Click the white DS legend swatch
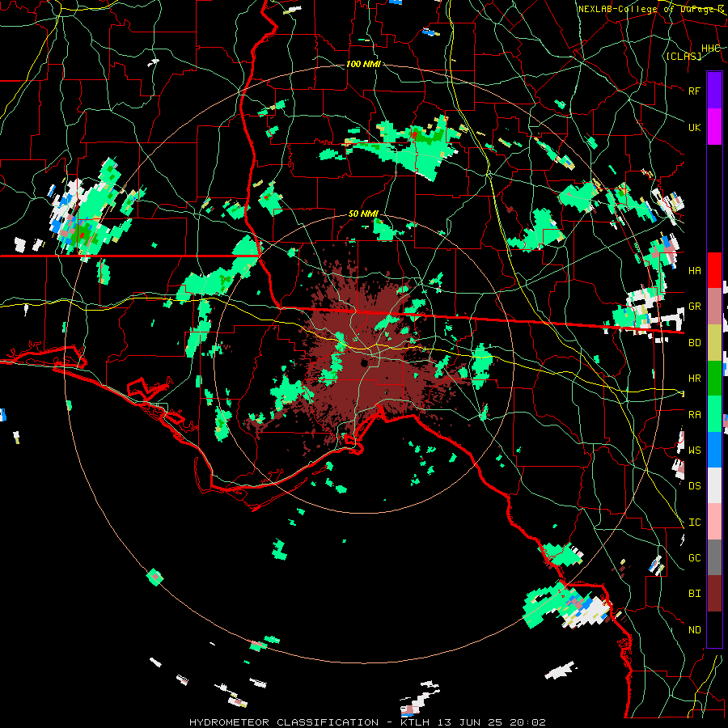Image resolution: width=728 pixels, height=728 pixels. point(714,485)
